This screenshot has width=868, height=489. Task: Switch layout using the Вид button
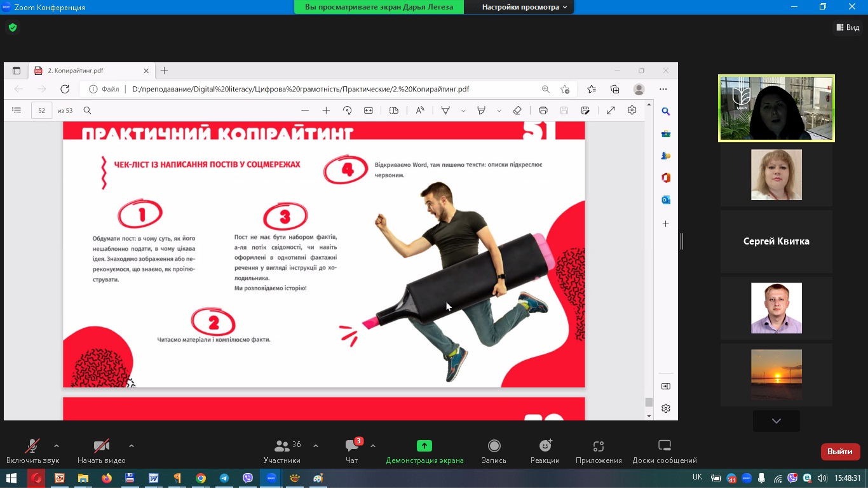847,27
